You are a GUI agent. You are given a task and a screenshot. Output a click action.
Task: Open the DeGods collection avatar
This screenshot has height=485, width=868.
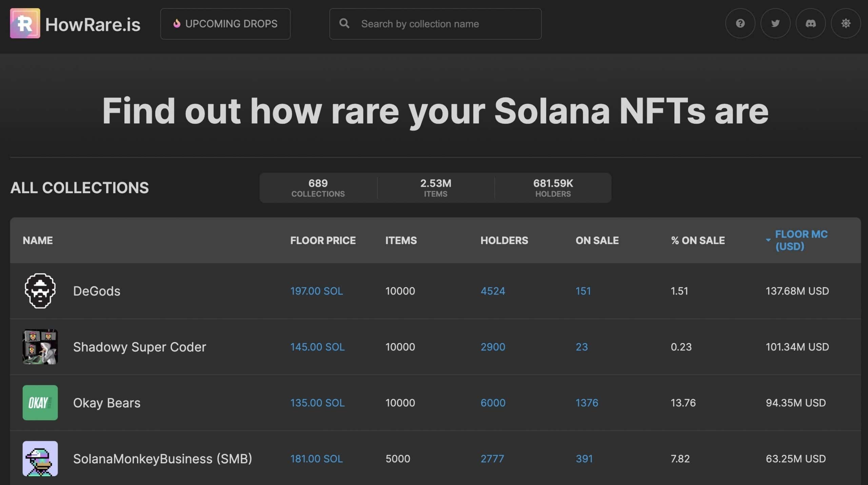click(x=40, y=291)
